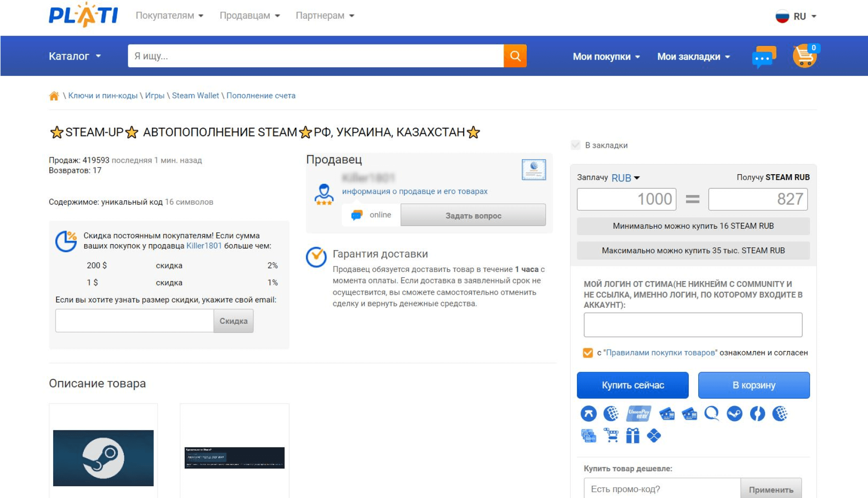Screen dimensions: 868x498
Task: Click the Steam login input field
Action: click(692, 325)
